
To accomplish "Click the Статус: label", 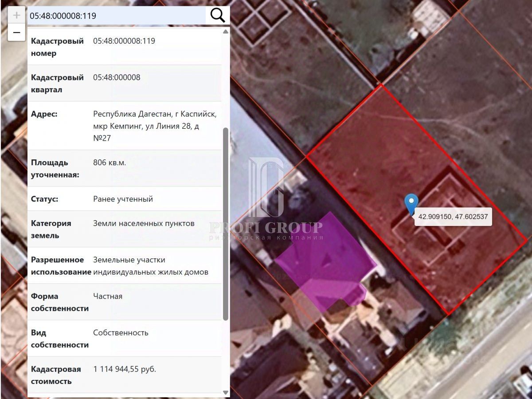I will tap(44, 199).
